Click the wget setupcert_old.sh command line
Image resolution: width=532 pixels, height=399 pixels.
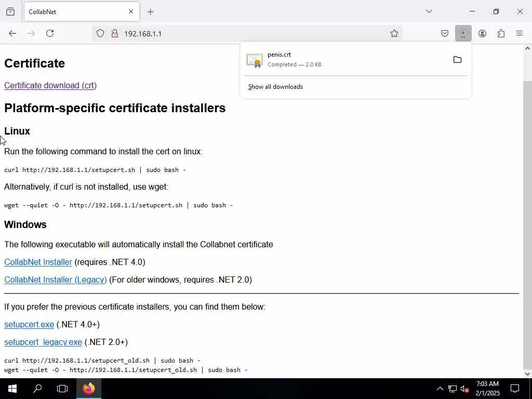point(126,370)
